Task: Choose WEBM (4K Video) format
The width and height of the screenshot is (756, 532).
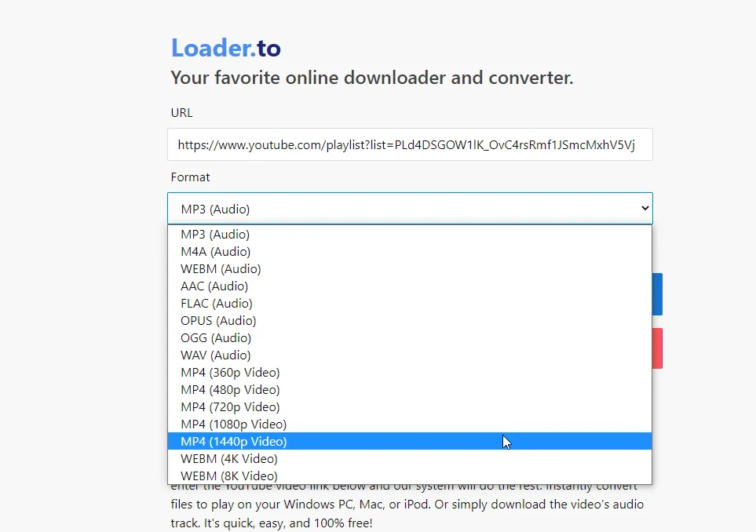Action: pyautogui.click(x=410, y=459)
